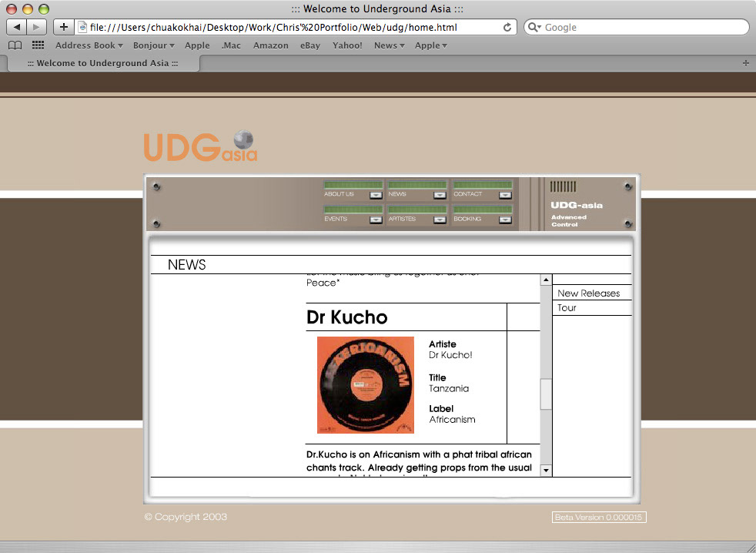Open the eBay bookmark
Viewport: 756px width, 553px height.
pyautogui.click(x=310, y=45)
